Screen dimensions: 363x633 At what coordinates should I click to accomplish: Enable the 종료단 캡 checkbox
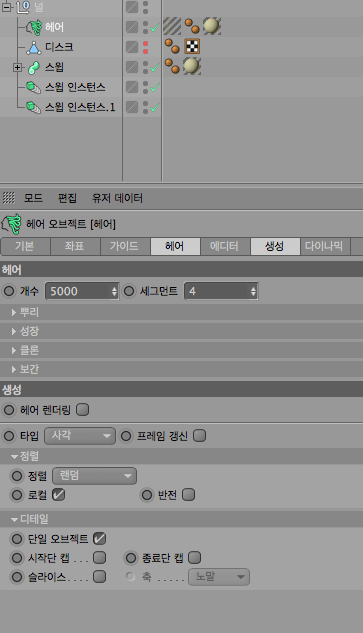tap(195, 558)
